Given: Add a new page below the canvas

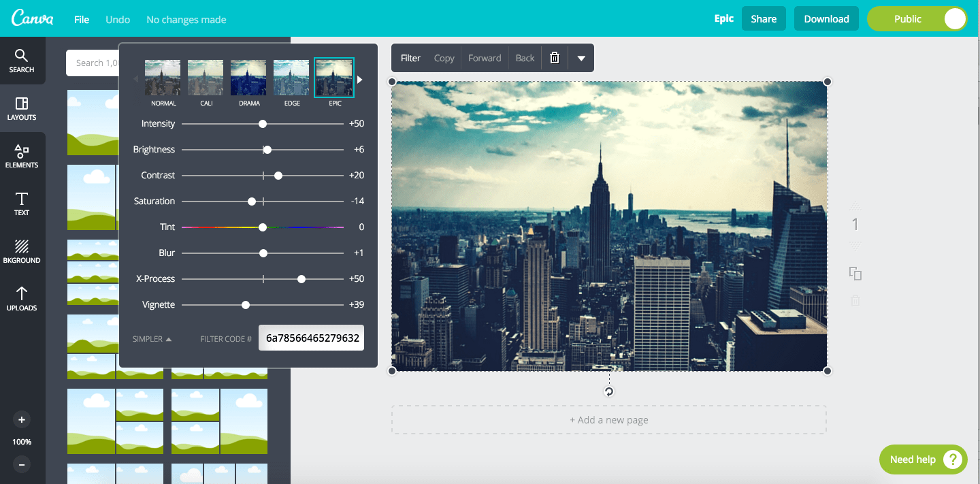Looking at the screenshot, I should (x=609, y=420).
